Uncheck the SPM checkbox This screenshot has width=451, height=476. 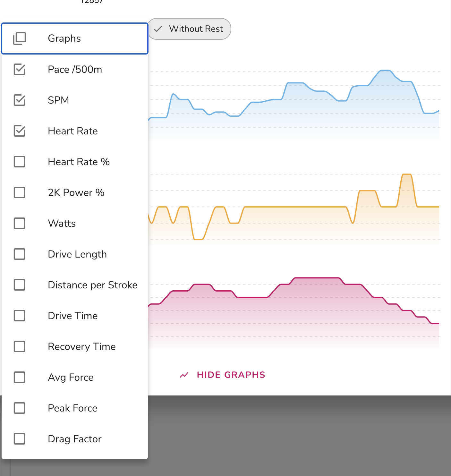[x=20, y=100]
